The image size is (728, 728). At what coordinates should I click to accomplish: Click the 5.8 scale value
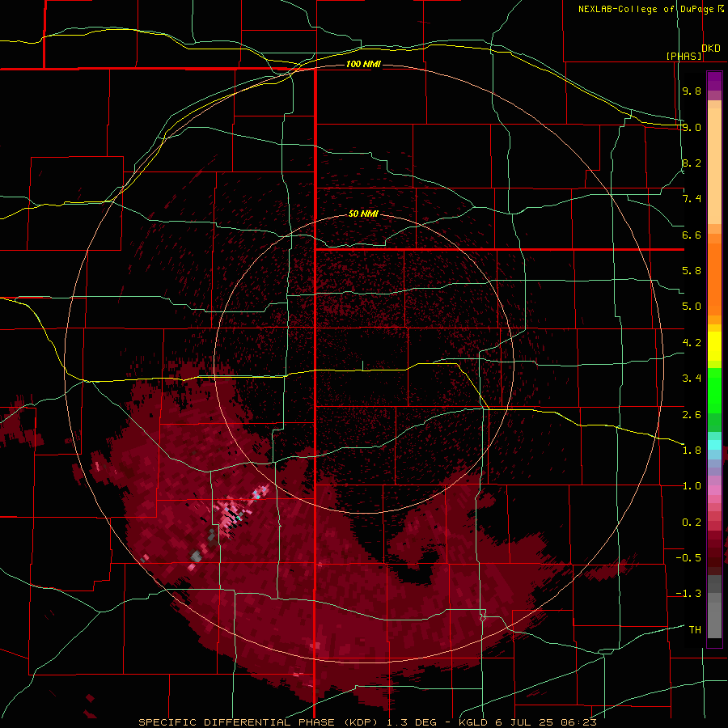pos(692,271)
